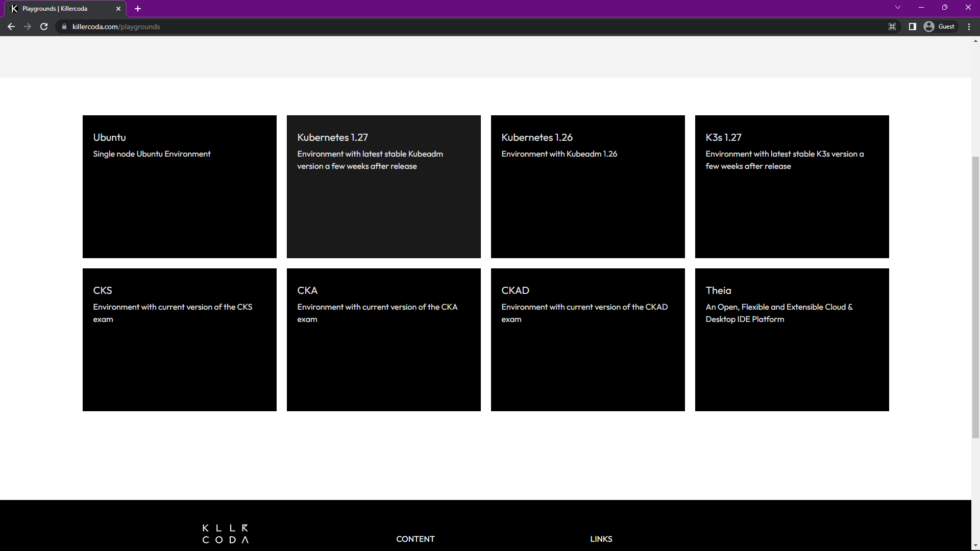
Task: Start the K3s 1.27 playground
Action: [792, 187]
